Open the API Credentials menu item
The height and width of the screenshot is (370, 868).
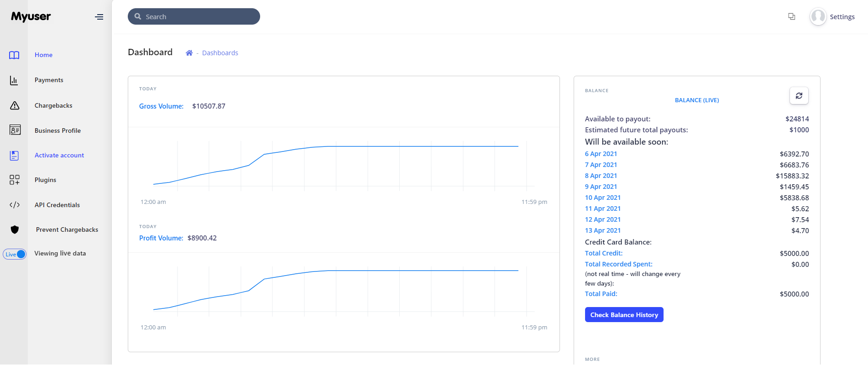click(57, 205)
